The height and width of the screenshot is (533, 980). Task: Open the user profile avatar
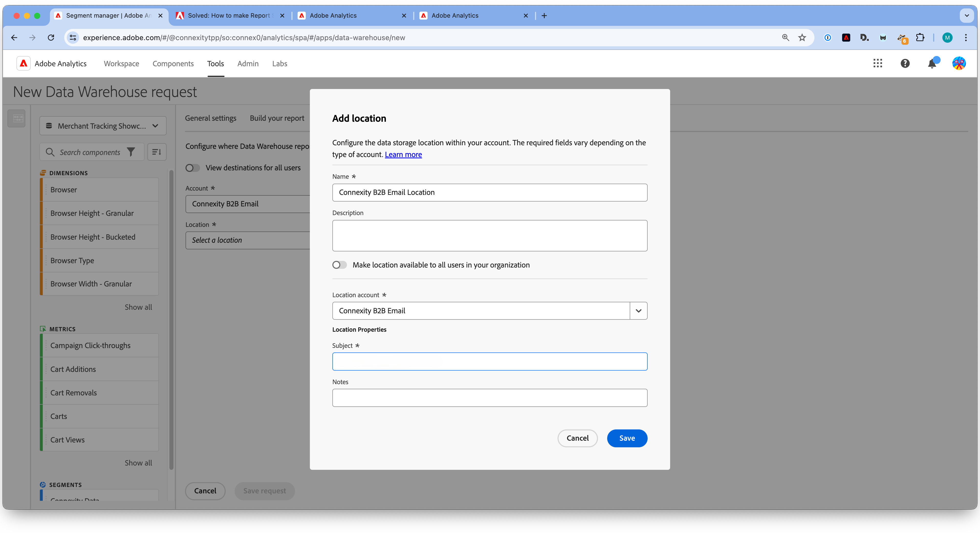coord(959,63)
